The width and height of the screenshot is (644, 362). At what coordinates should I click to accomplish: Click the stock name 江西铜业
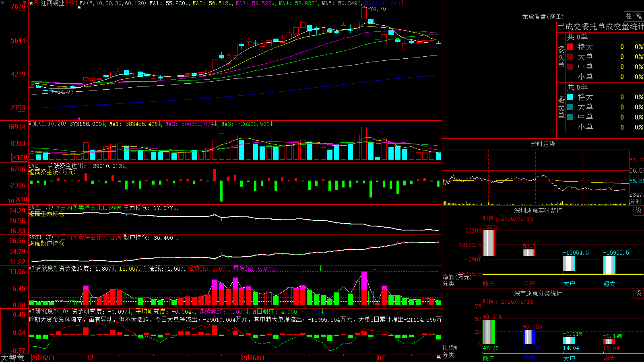pos(53,3)
